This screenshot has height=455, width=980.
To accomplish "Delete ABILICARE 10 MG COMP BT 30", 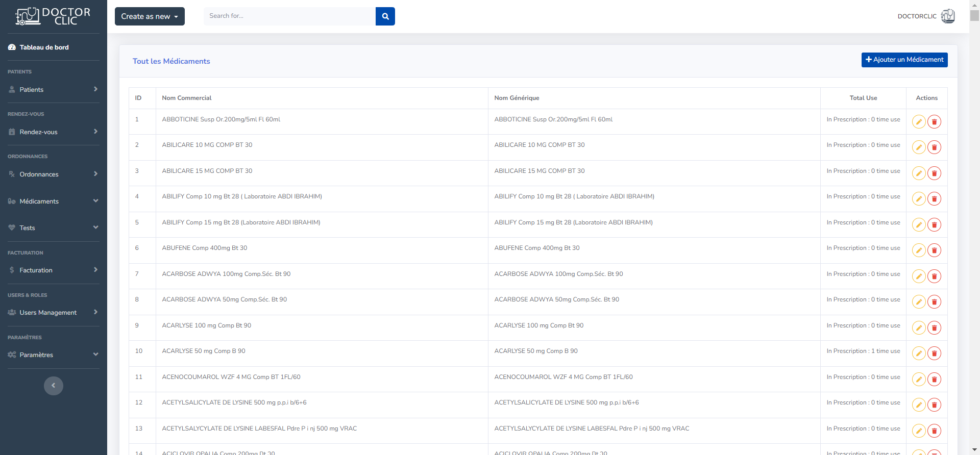I will tap(934, 147).
